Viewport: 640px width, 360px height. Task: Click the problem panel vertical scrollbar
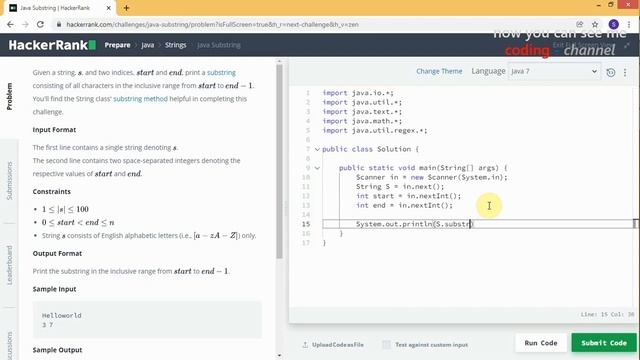[280, 161]
